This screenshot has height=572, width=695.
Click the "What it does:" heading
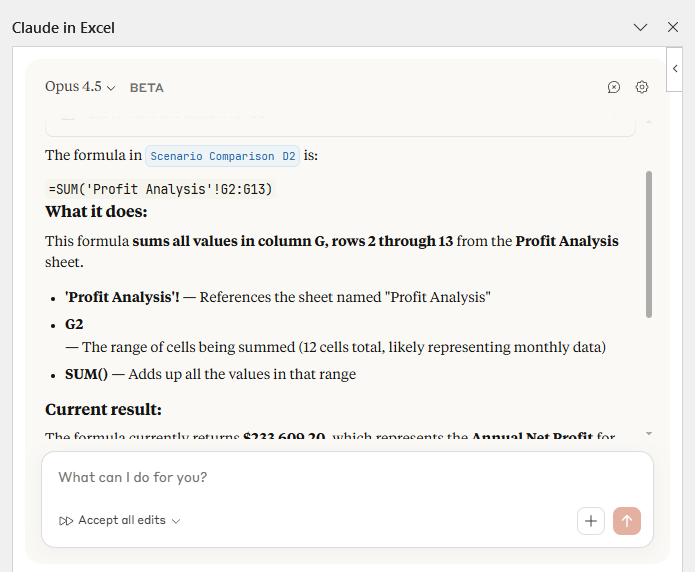(x=96, y=211)
